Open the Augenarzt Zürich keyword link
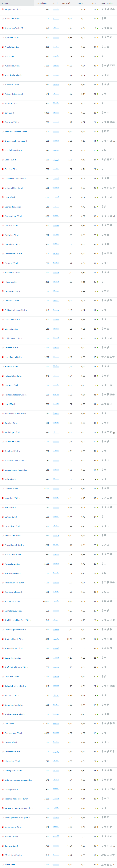Image resolution: width=117 pixels, height=868 pixels. [12, 66]
